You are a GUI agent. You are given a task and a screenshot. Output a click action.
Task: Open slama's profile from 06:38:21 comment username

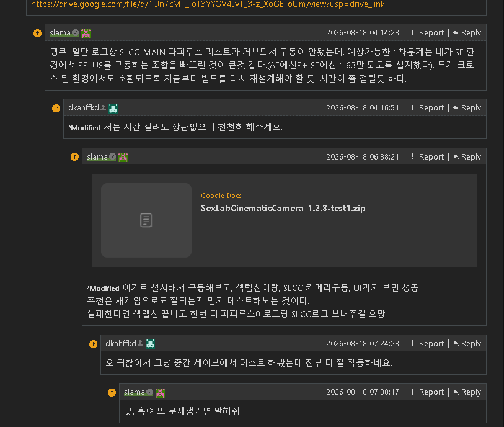tap(97, 156)
